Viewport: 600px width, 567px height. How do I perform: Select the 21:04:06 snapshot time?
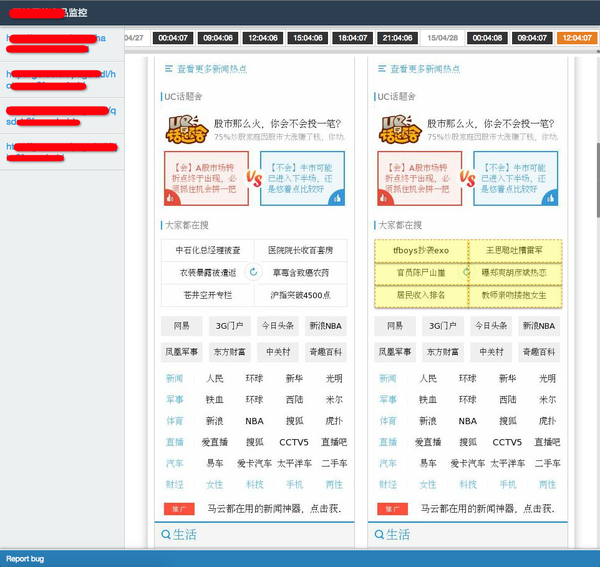point(397,38)
